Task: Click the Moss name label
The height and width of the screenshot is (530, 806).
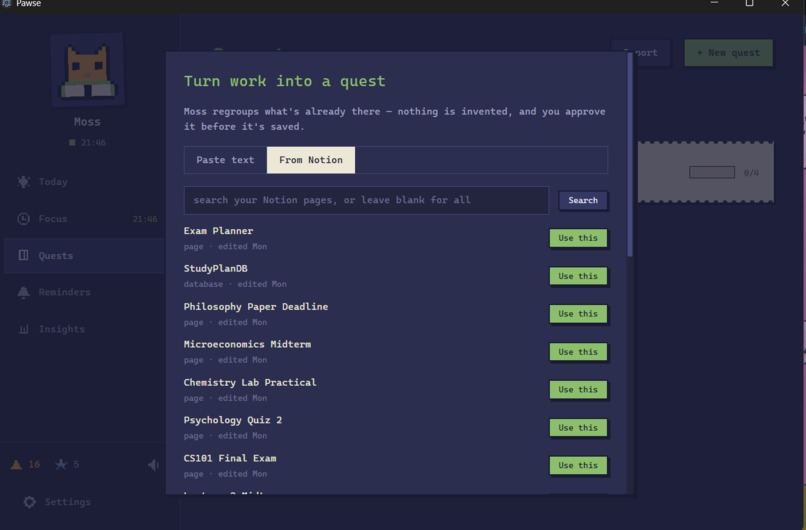Action: coord(87,122)
